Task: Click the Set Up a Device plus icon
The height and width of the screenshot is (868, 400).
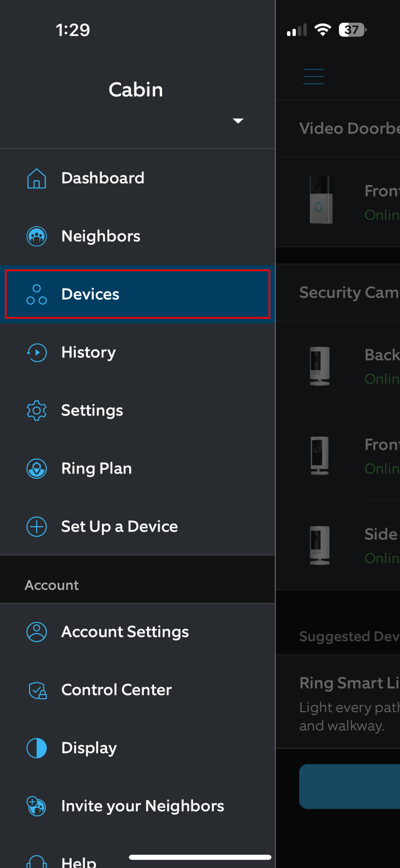Action: click(x=36, y=527)
